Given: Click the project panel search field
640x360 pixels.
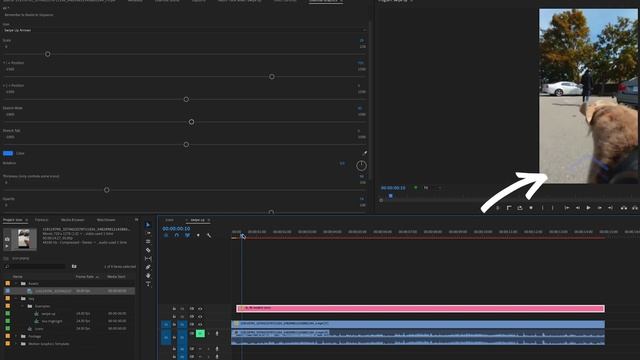Looking at the screenshot, I should click(x=37, y=267).
